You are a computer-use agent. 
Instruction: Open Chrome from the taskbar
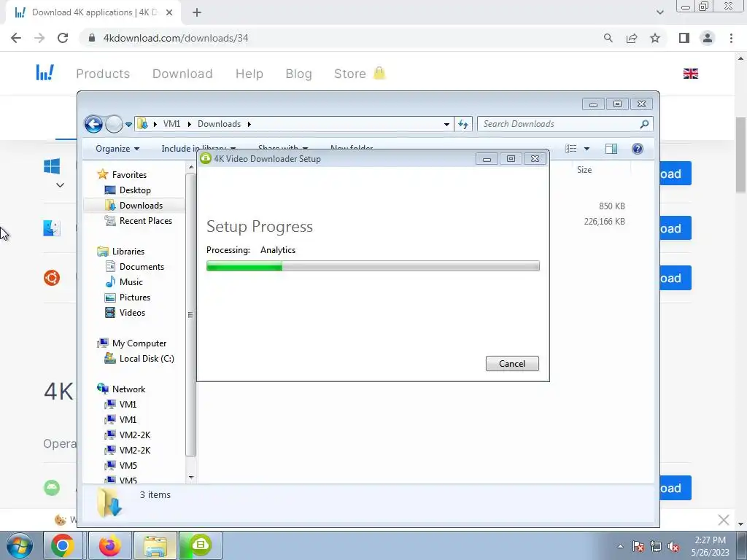(x=63, y=545)
